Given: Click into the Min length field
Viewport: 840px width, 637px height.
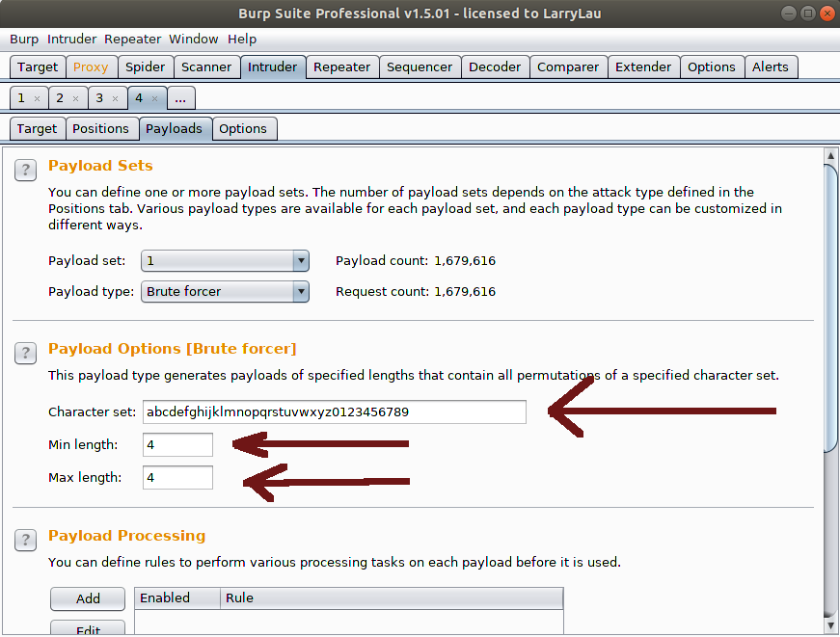Looking at the screenshot, I should pos(177,445).
